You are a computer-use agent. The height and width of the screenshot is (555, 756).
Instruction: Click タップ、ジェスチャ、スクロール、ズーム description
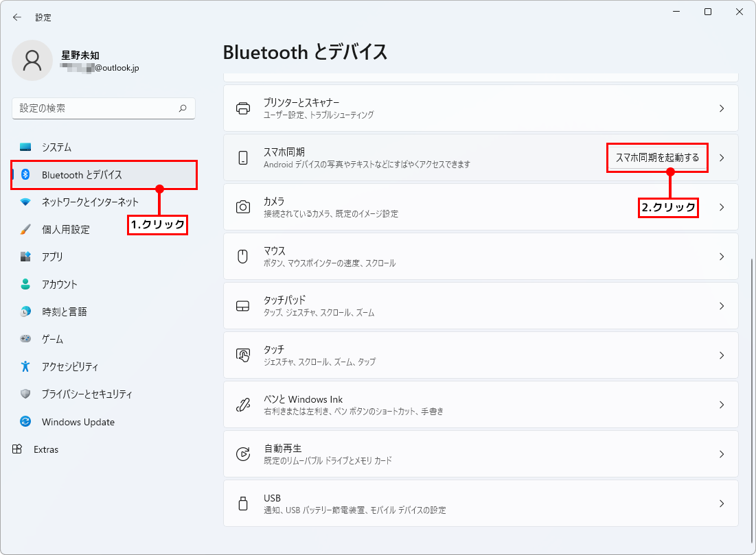point(319,313)
